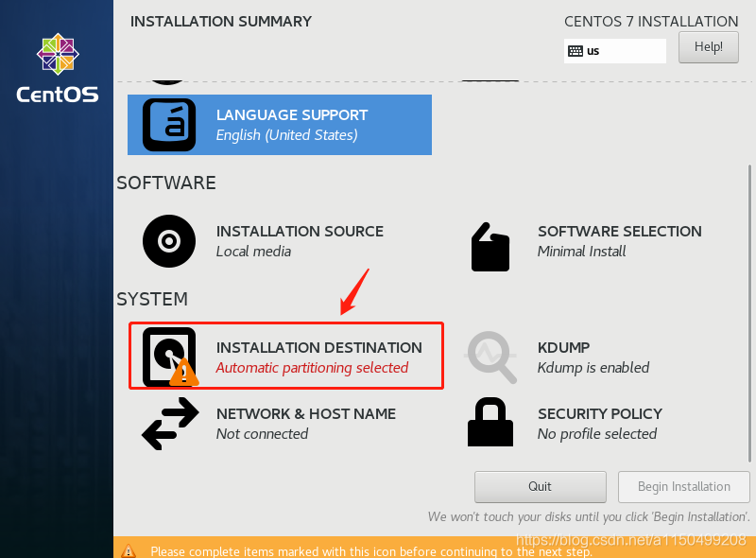Click the 'No profile selected' status text
756x558 pixels.
click(x=597, y=434)
